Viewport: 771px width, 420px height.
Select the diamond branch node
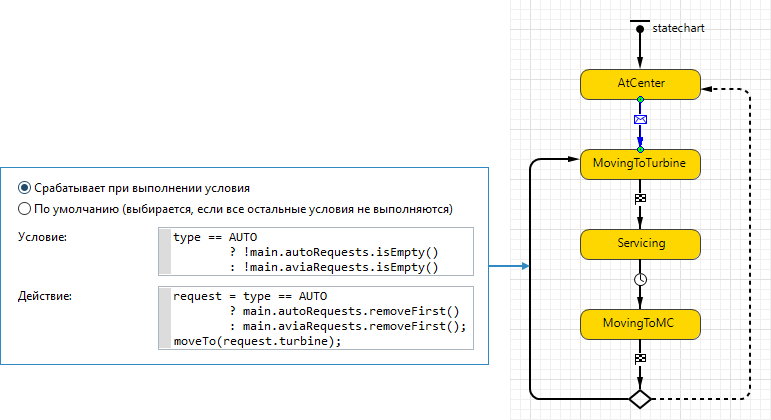[x=640, y=399]
